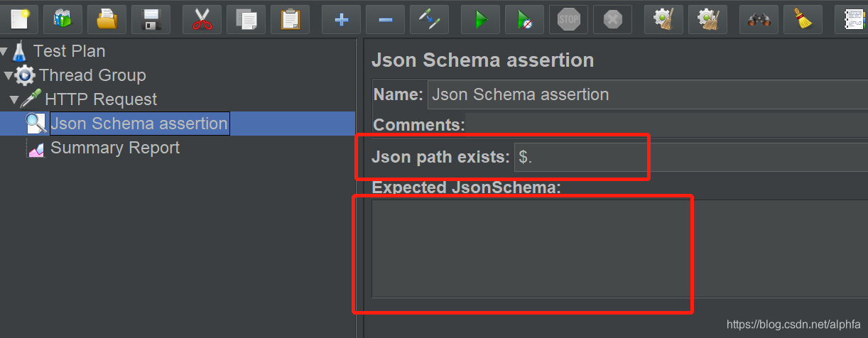Select Thread Group in tree

(92, 75)
